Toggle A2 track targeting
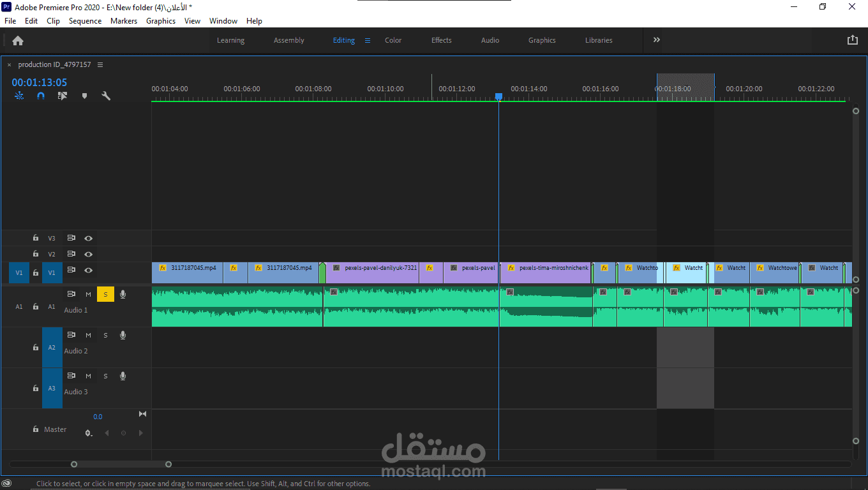 coord(52,347)
